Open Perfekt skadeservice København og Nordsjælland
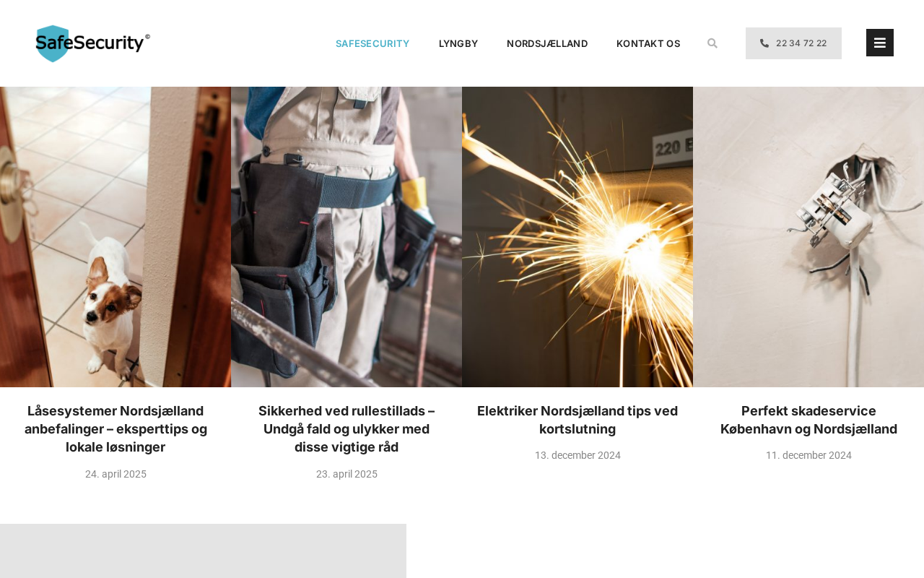The height and width of the screenshot is (578, 924). click(x=808, y=420)
